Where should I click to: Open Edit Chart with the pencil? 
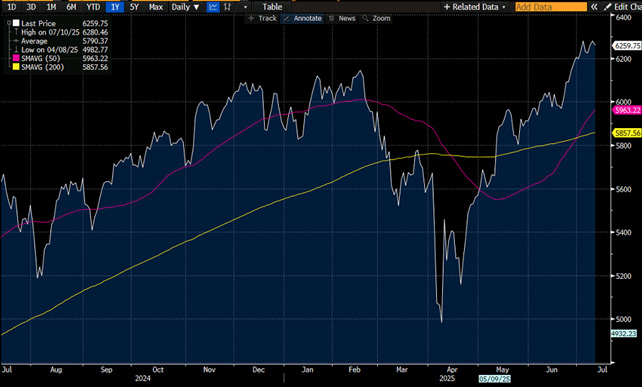pyautogui.click(x=623, y=7)
